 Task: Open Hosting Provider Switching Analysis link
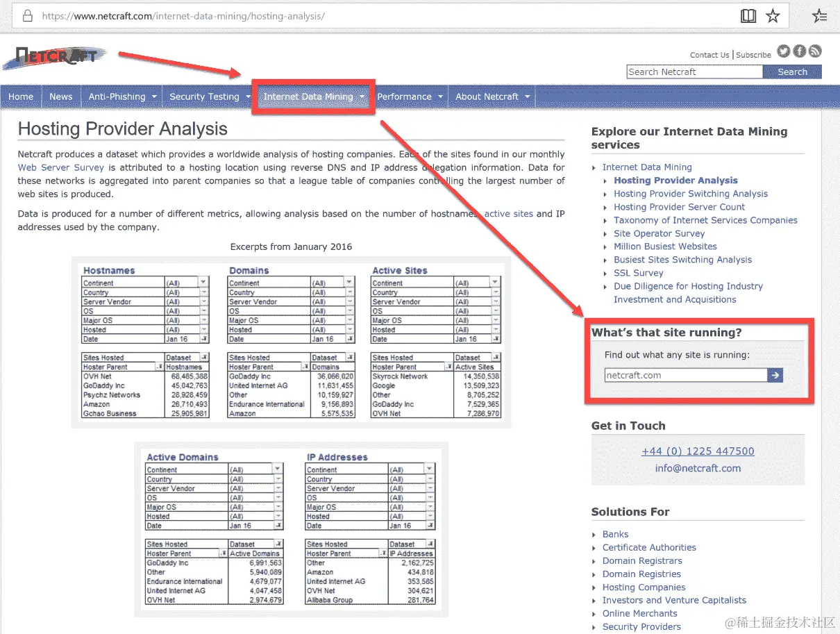coord(691,194)
